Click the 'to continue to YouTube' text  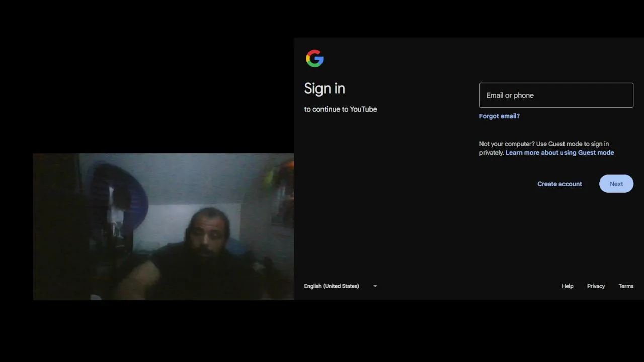point(341,109)
